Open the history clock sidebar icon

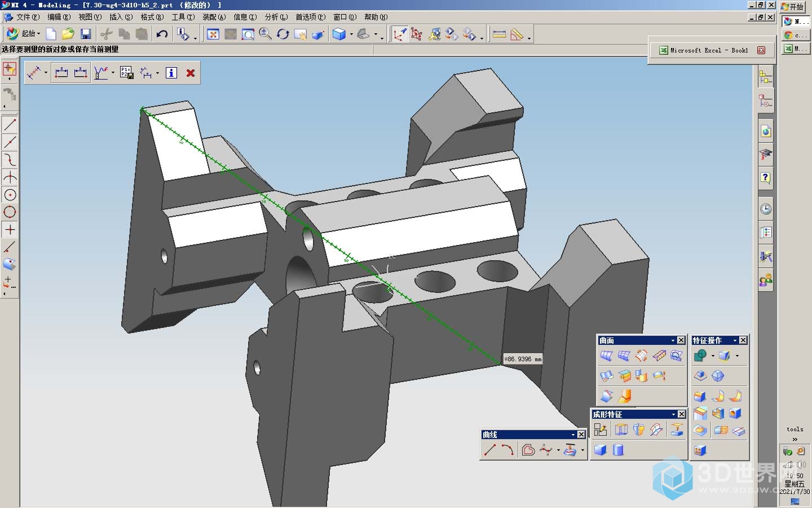[x=765, y=209]
